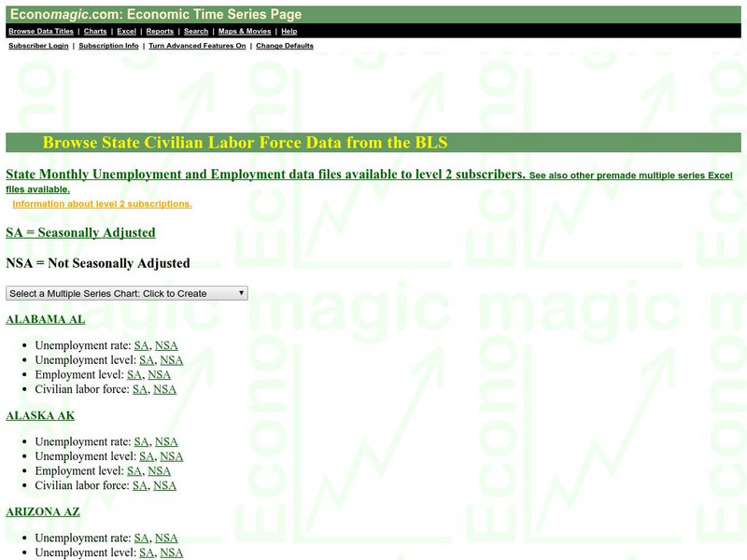Screen dimensions: 747x560
Task: Open Information about level 2 subscriptions
Action: [103, 203]
